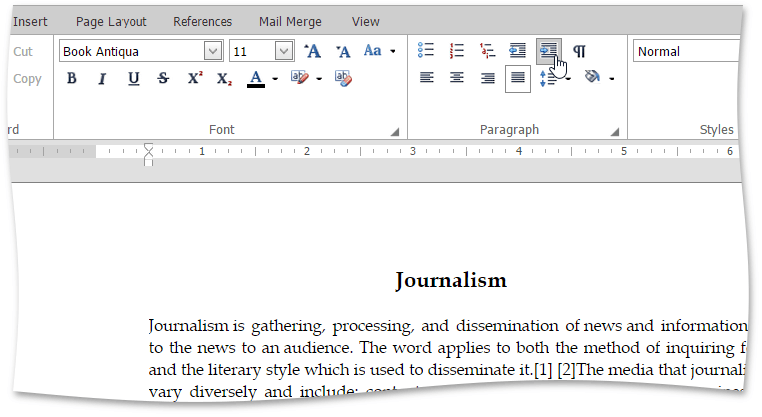This screenshot has height=417, width=762.
Task: Open the Mail Merge tab
Action: point(288,21)
